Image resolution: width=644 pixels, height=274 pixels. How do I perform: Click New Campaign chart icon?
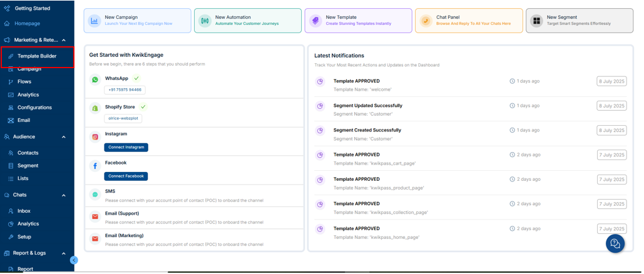[x=95, y=21]
